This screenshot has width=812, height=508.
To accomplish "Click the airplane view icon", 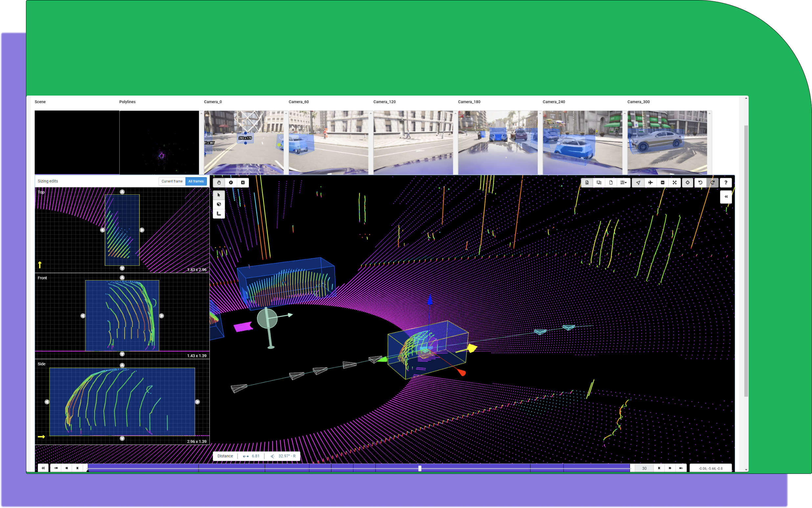I will point(650,183).
